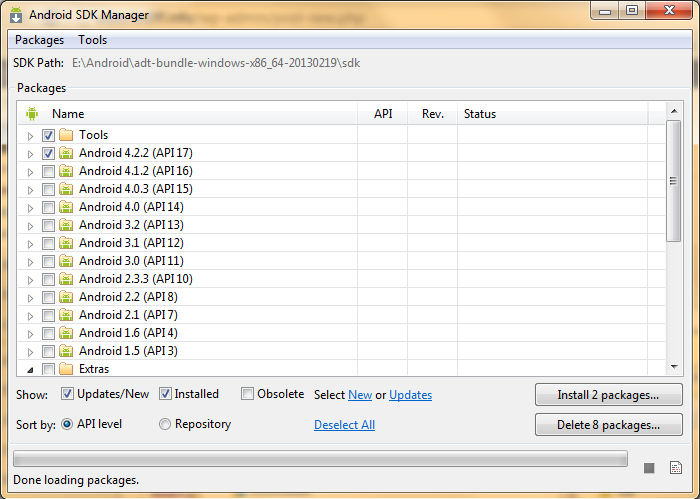Viewport: 700px width, 499px height.
Task: Click the Android 3.1 (API 12) package icon
Action: (x=66, y=243)
